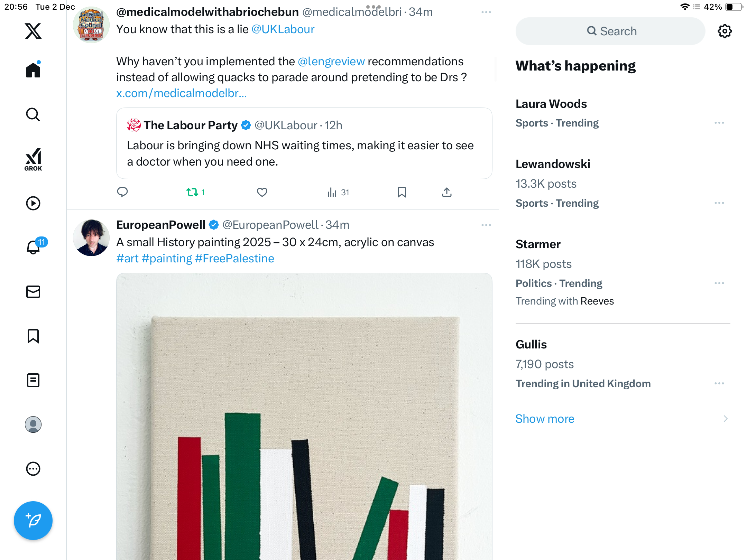Click the Search input field
Screen dimensions: 747x560
610,31
